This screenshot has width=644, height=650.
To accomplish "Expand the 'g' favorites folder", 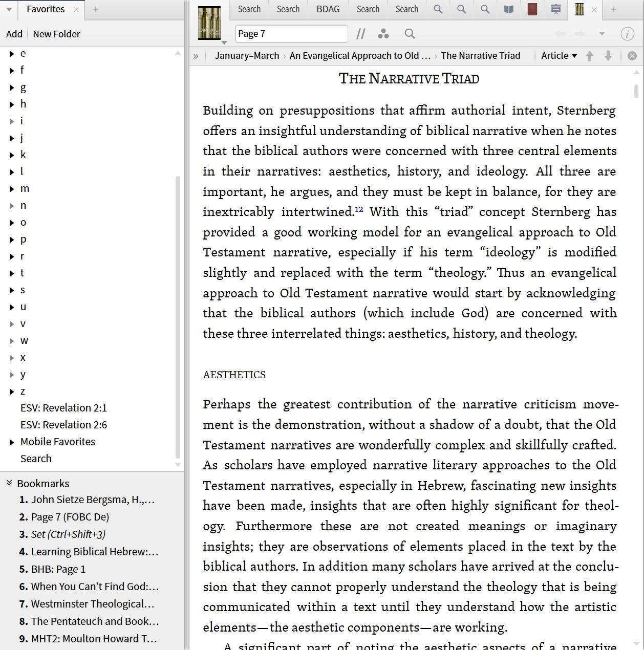I will (12, 88).
